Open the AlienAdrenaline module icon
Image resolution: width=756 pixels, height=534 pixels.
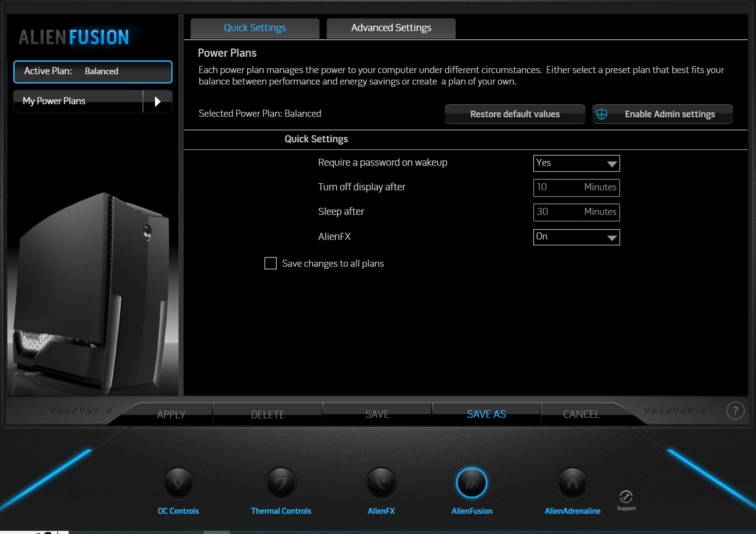tap(572, 483)
